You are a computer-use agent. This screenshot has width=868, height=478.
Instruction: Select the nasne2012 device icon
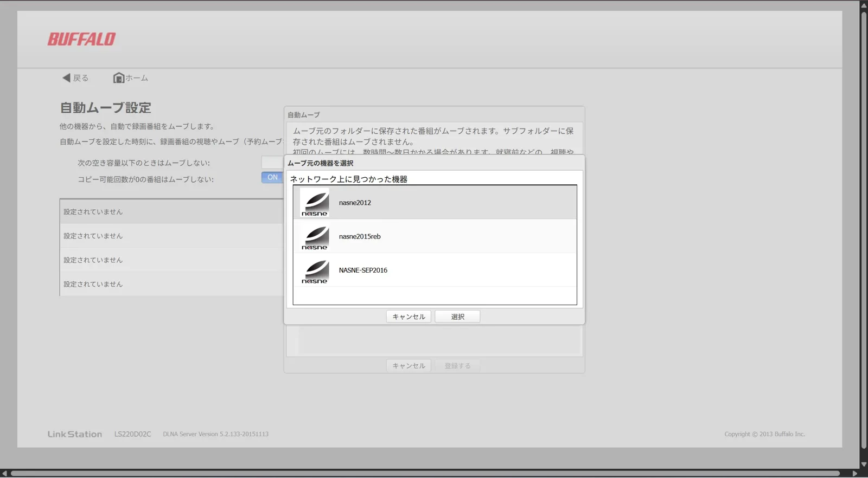click(315, 203)
